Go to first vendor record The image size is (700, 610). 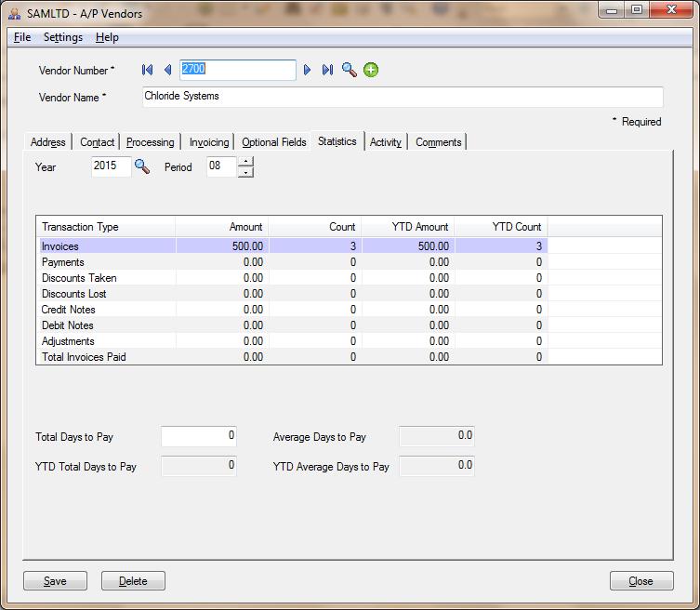[x=147, y=70]
